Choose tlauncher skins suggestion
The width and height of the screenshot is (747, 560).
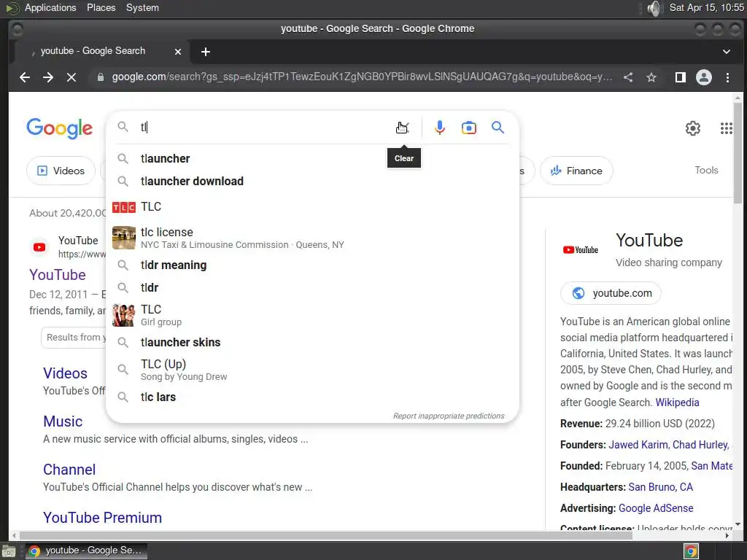pos(312,343)
